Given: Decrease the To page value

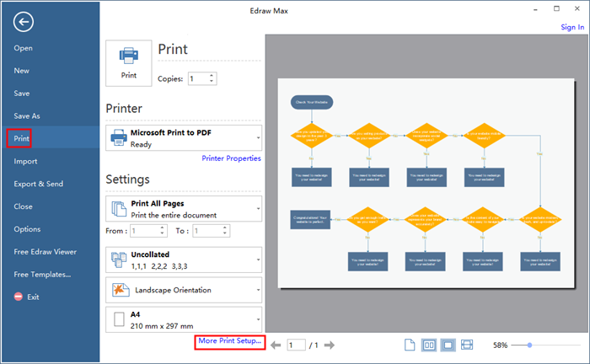Looking at the screenshot, I should tap(225, 234).
